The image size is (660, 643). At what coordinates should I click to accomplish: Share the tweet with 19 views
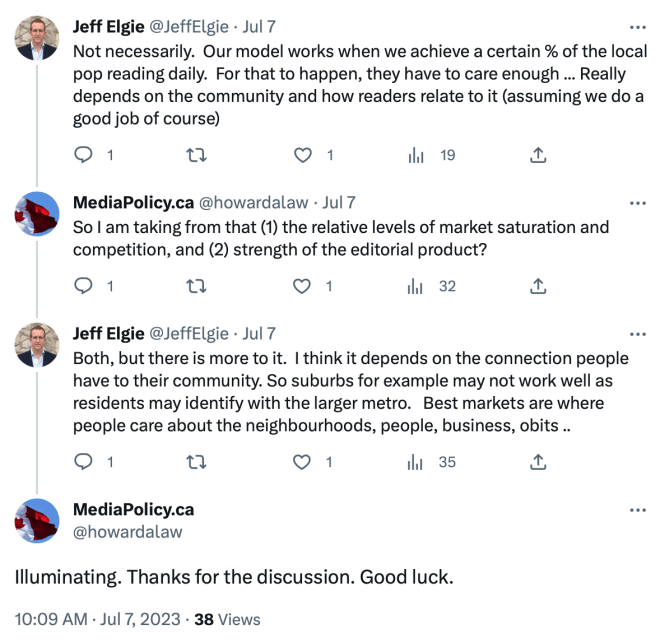(x=537, y=155)
